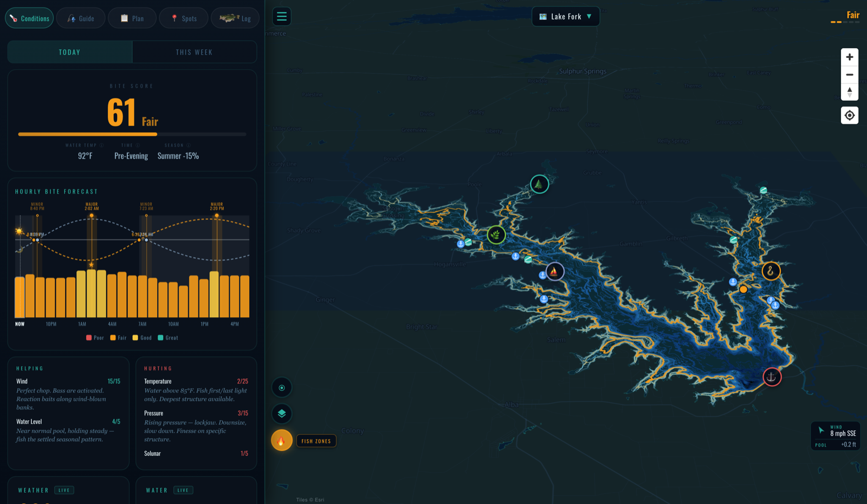
Task: Click the Water Temp info icon
Action: click(x=101, y=145)
